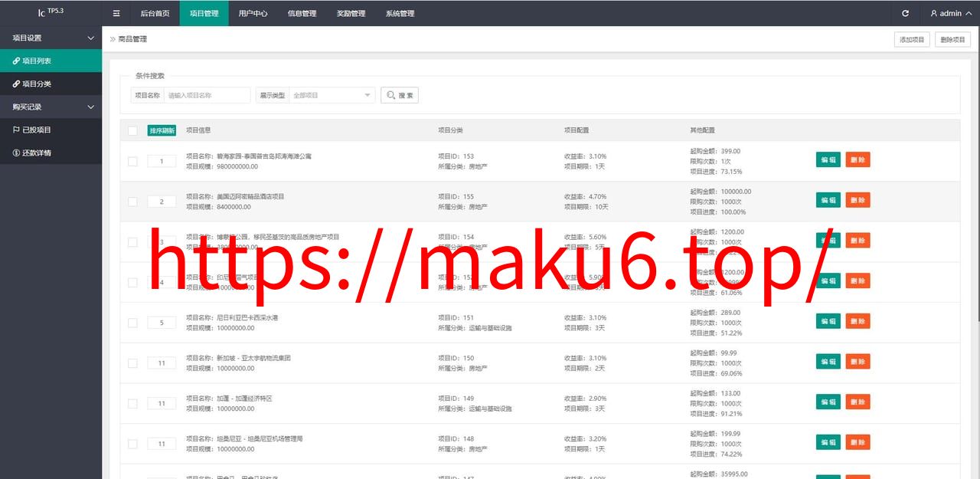This screenshot has height=479, width=980.
Task: Click 删除 for project ID 151
Action: 857,321
